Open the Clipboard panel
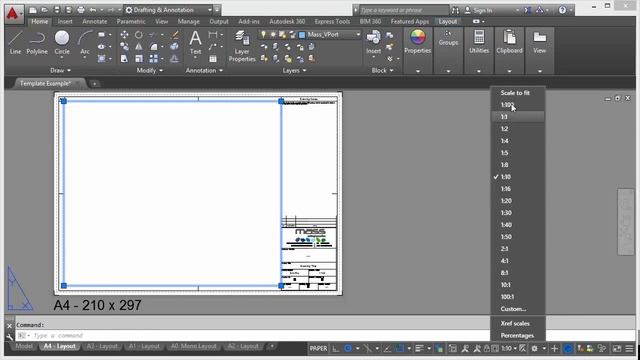Image resolution: width=640 pixels, height=360 pixels. pos(509,42)
